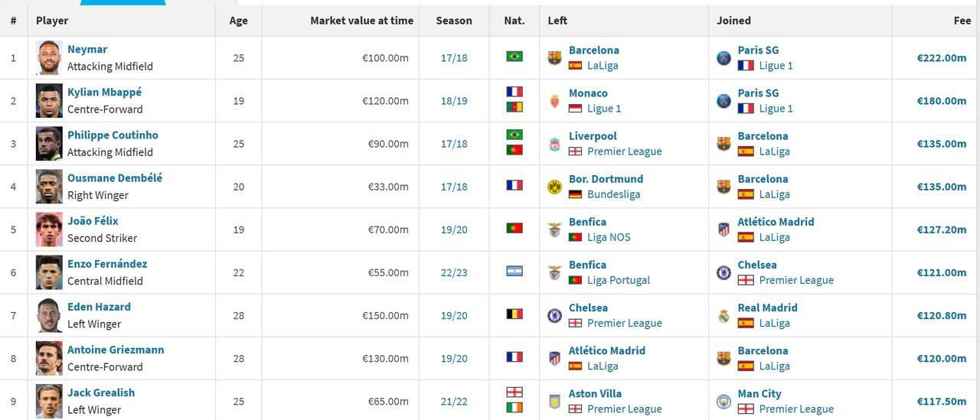Click the Brazil flag in Neymar's row

point(514,57)
